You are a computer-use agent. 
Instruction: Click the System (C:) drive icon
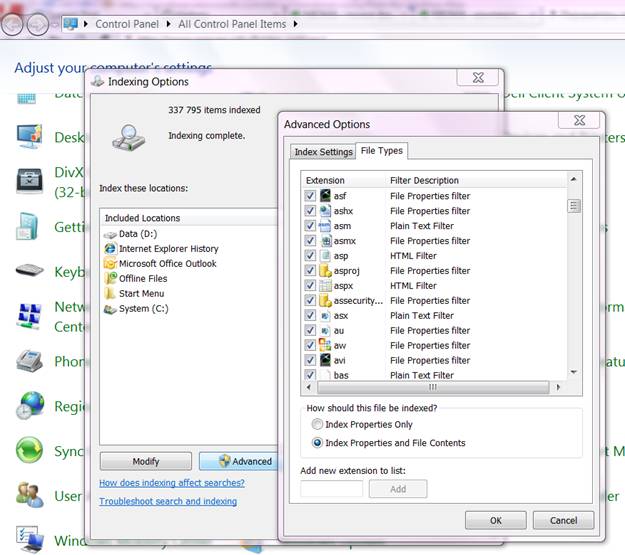pos(110,309)
